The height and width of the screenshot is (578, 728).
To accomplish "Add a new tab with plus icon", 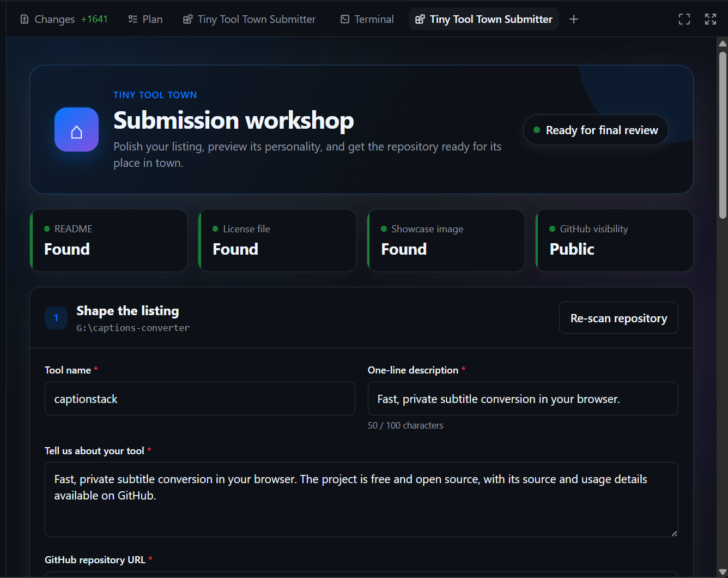I will 573,19.
